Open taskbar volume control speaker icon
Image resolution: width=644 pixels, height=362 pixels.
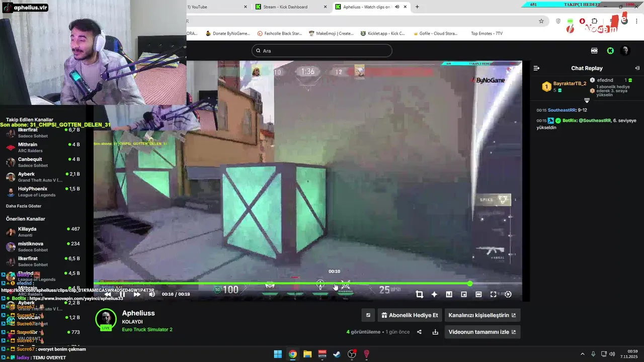(x=612, y=354)
